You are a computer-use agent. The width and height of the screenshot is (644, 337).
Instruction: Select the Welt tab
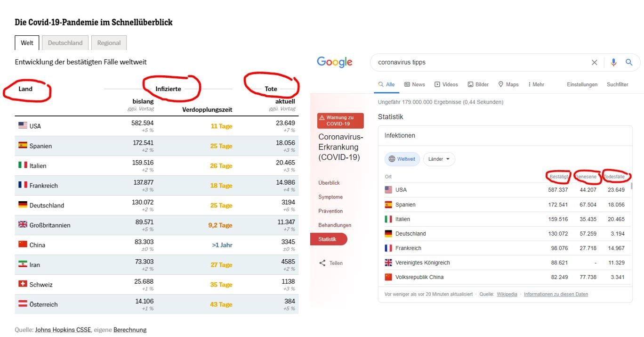[27, 43]
